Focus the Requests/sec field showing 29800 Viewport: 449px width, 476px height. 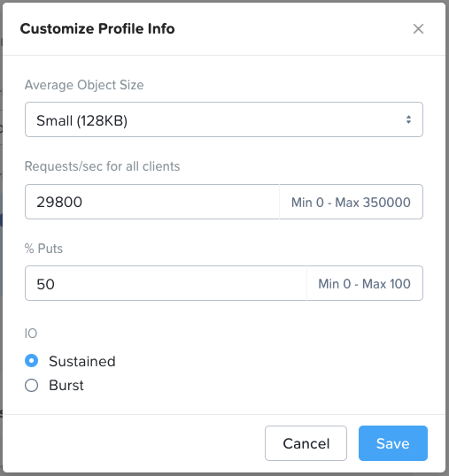coord(152,202)
